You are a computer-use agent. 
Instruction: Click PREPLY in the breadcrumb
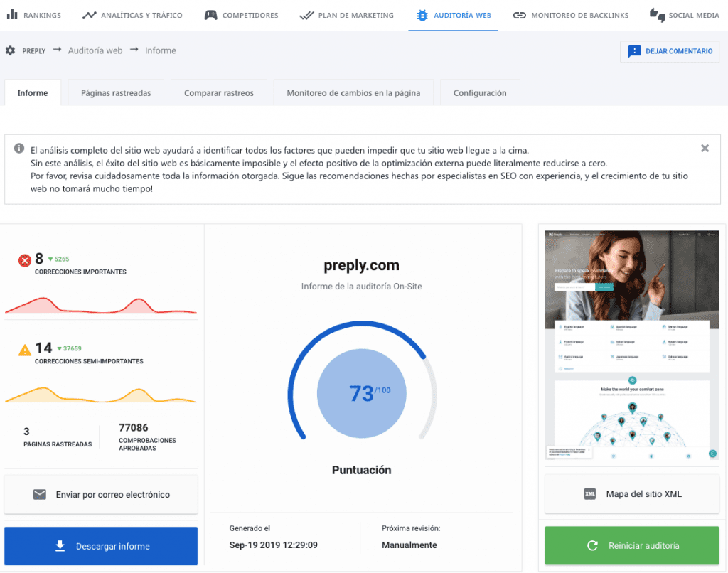click(x=34, y=51)
